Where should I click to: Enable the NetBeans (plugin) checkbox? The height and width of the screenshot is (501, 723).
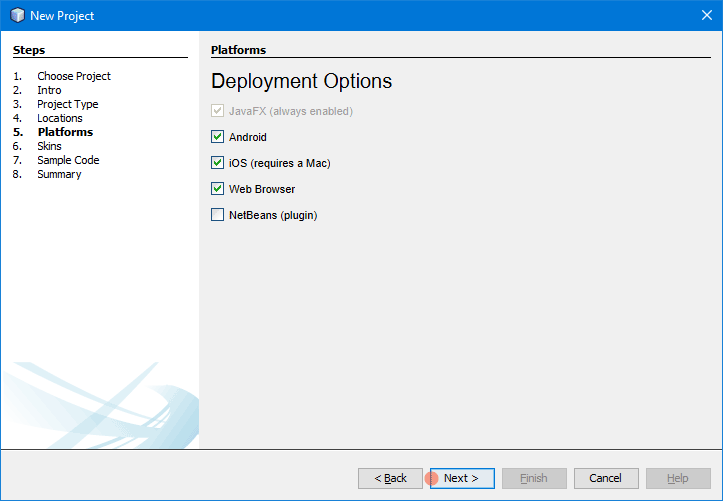click(x=217, y=215)
